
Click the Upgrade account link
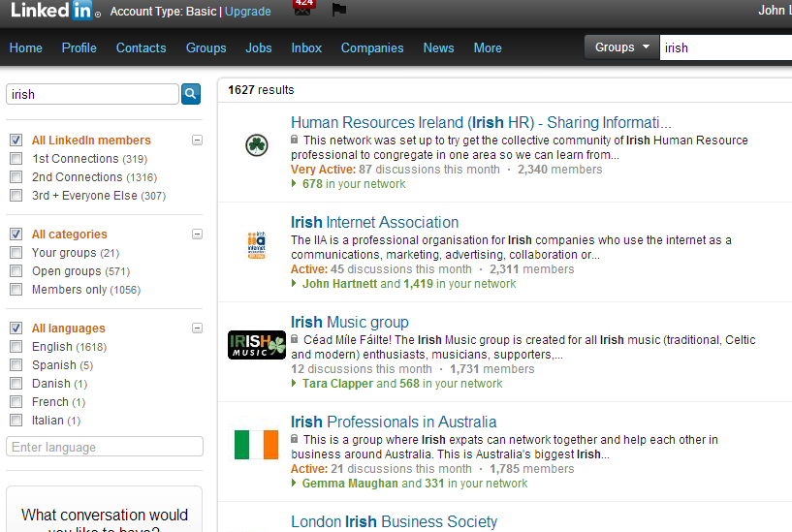(248, 12)
